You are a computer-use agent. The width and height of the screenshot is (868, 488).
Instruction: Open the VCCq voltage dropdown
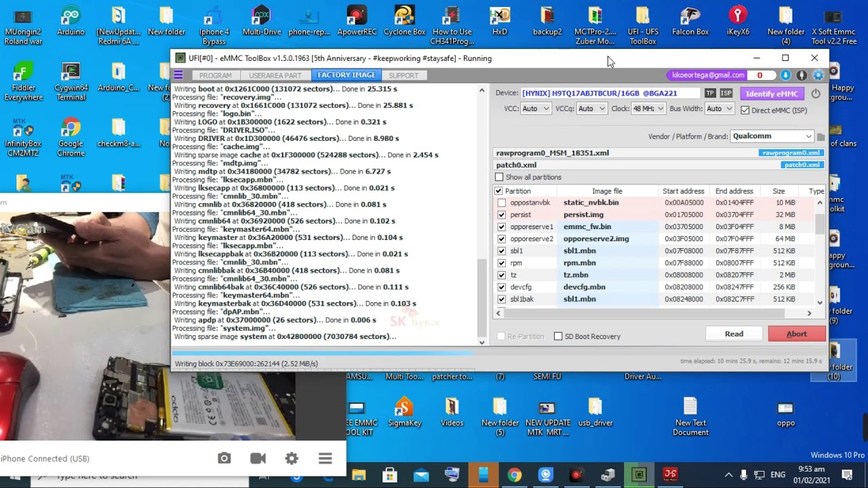[591, 108]
